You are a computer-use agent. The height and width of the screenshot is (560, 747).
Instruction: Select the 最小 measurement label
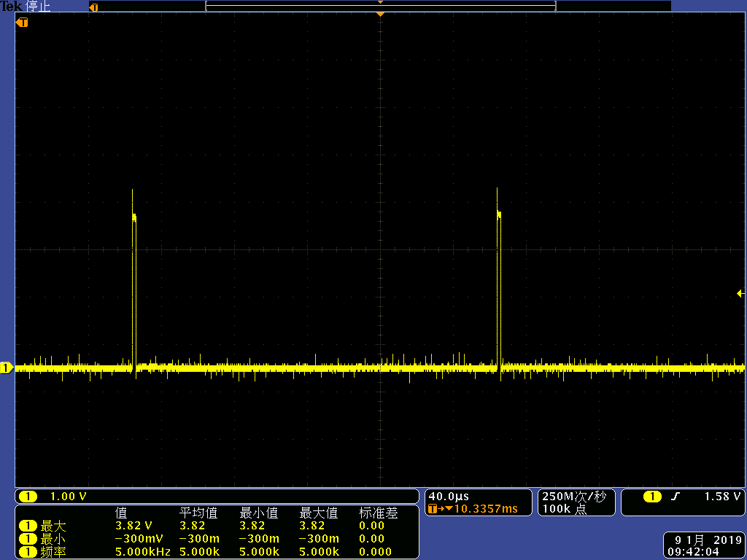click(x=53, y=539)
